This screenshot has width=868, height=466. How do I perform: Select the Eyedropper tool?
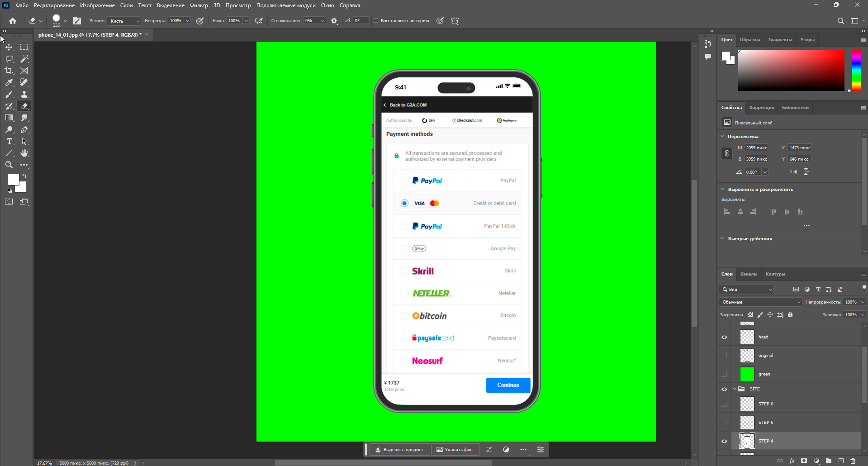[9, 82]
